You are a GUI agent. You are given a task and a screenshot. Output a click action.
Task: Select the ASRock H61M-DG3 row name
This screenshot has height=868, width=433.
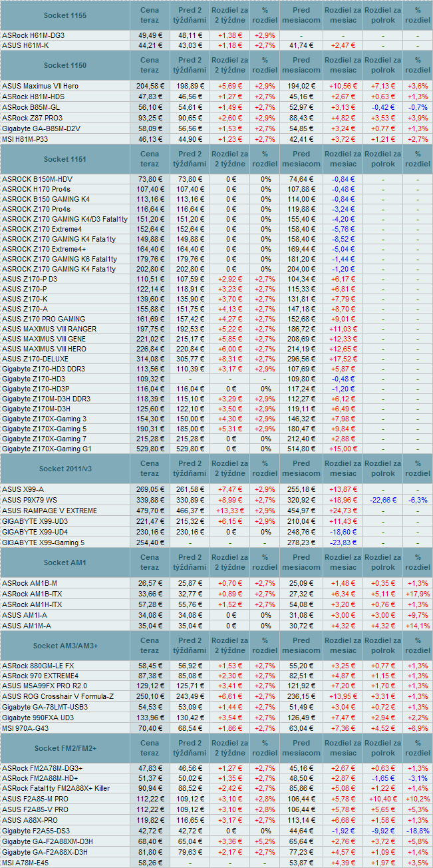(x=33, y=35)
